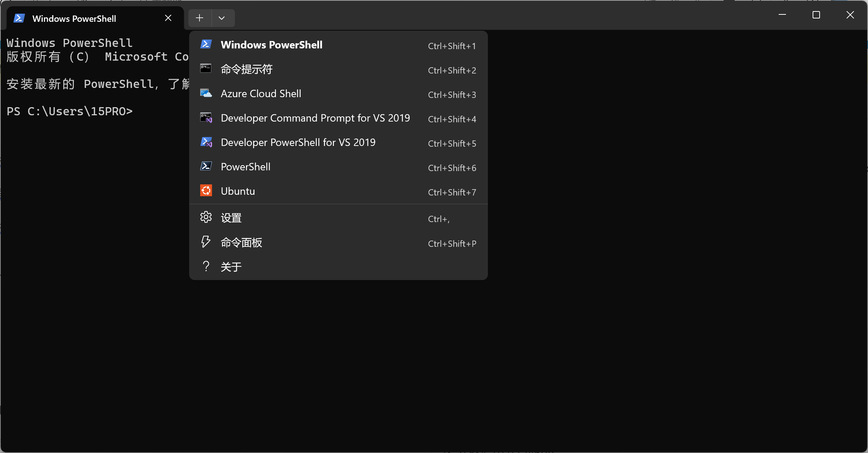This screenshot has width=868, height=453.
Task: Click the Developer Command Prompt VS 2019 icon
Action: [x=206, y=117]
